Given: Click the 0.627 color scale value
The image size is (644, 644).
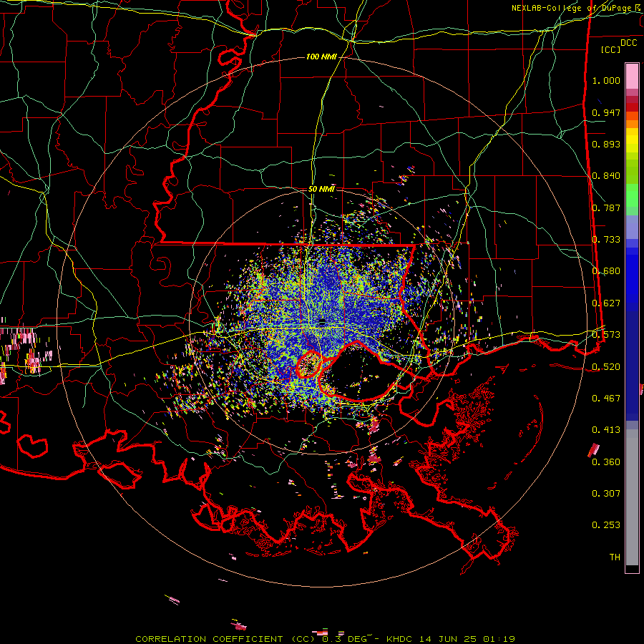Looking at the screenshot, I should (x=606, y=303).
